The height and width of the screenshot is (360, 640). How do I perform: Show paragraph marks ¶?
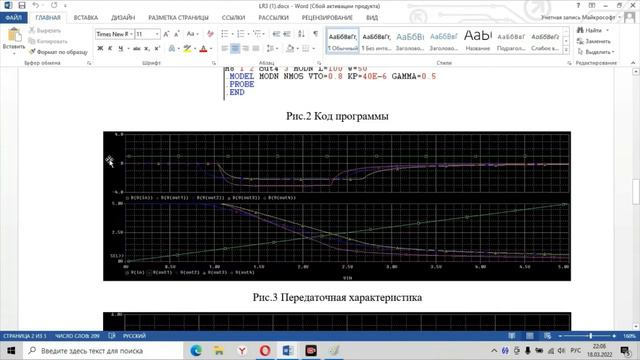point(316,34)
